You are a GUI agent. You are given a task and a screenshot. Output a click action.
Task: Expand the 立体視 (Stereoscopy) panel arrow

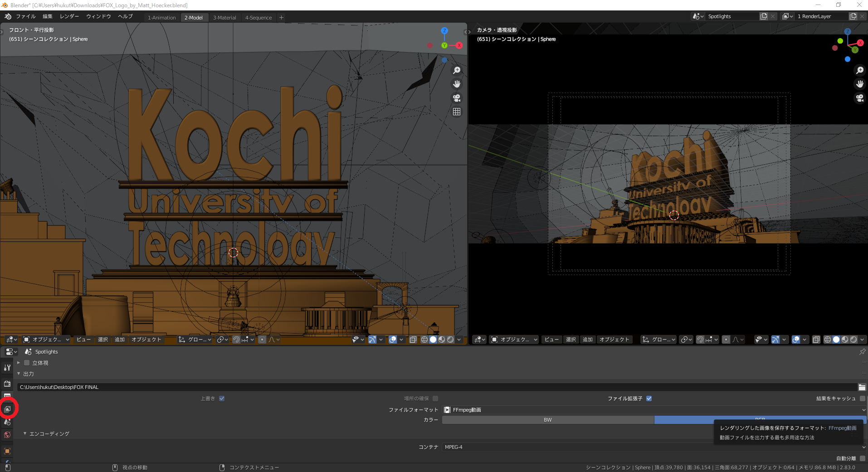click(19, 363)
